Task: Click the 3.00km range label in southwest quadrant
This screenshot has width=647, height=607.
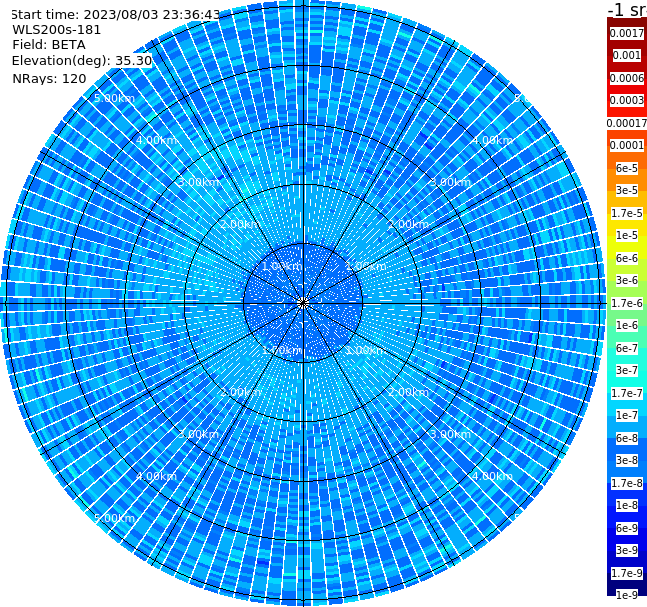Action: [198, 434]
